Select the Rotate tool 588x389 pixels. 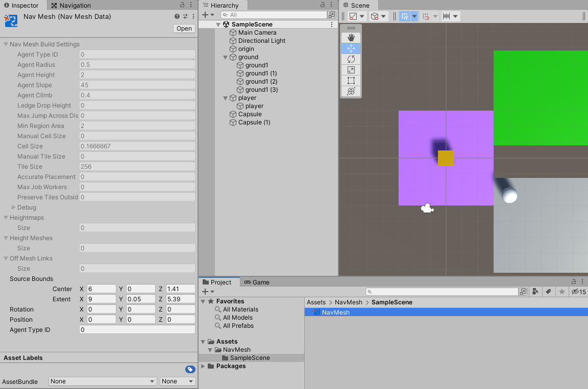[x=351, y=59]
